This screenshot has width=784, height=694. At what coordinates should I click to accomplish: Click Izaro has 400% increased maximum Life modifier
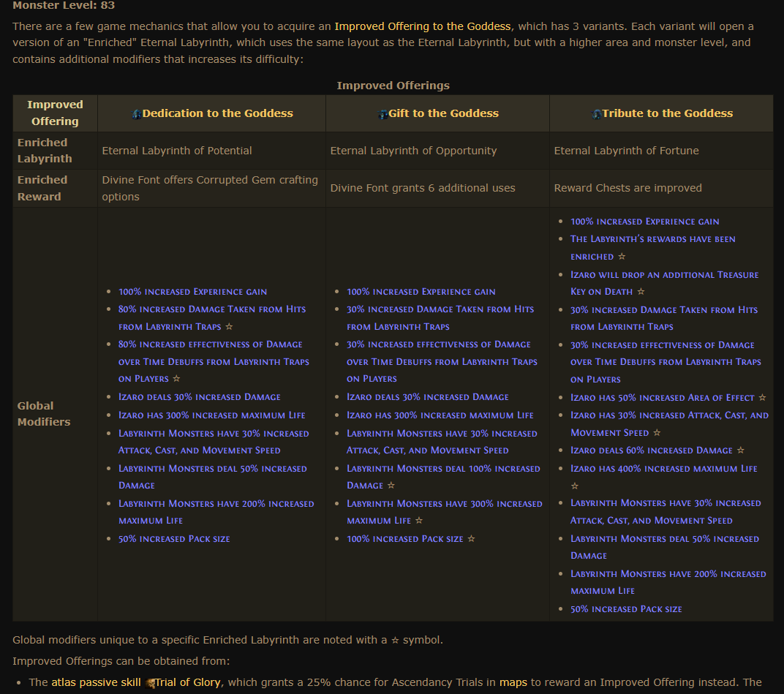(664, 469)
